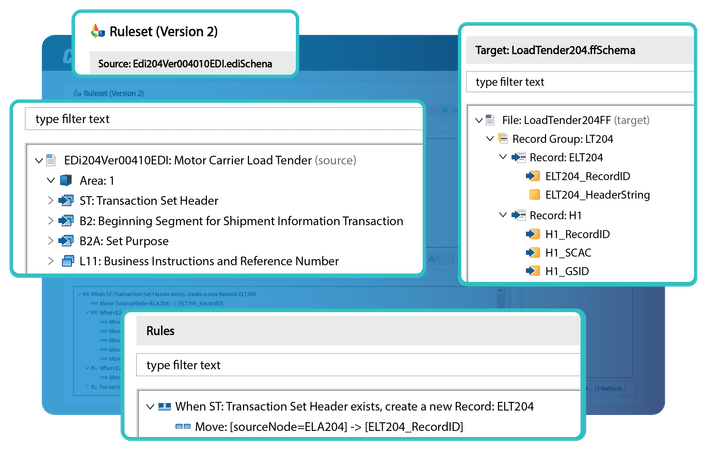Click the ST Transaction Set Header segment icon
The width and height of the screenshot is (707, 450).
point(66,201)
